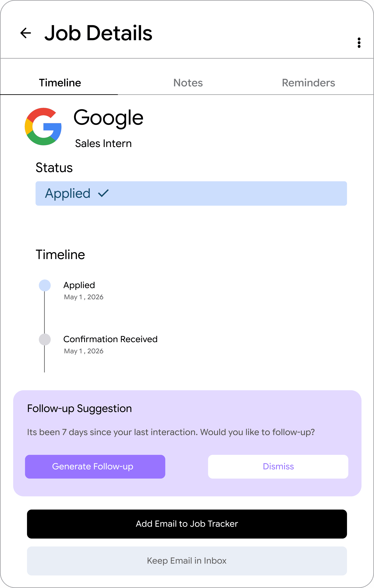Click the Sales Intern job title

pyautogui.click(x=103, y=143)
